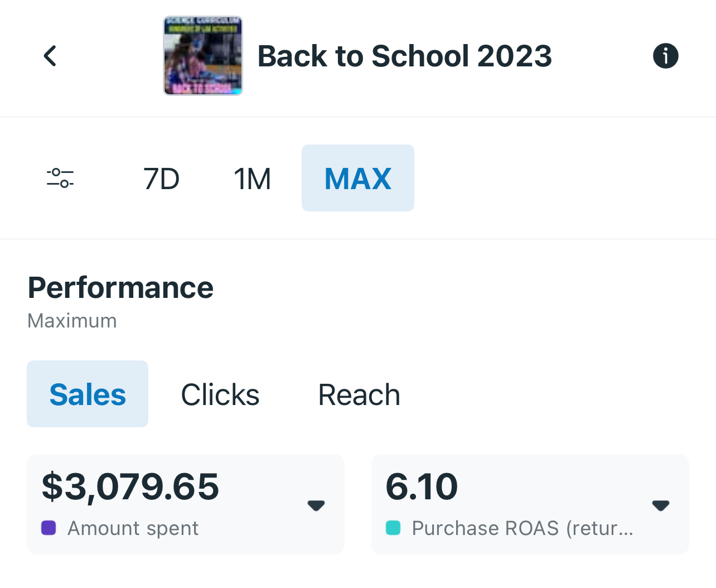Switch to the Clicks tab
This screenshot has width=716, height=588.
tap(220, 394)
